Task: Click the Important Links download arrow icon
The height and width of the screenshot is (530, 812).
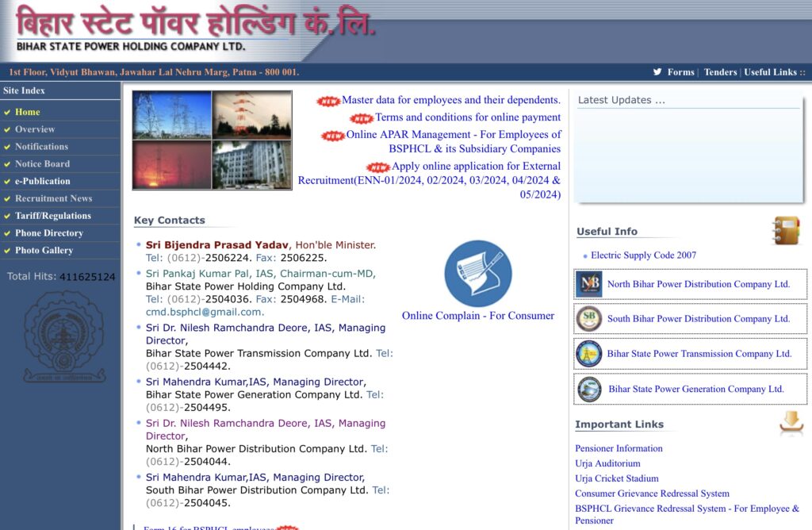Action: (791, 423)
